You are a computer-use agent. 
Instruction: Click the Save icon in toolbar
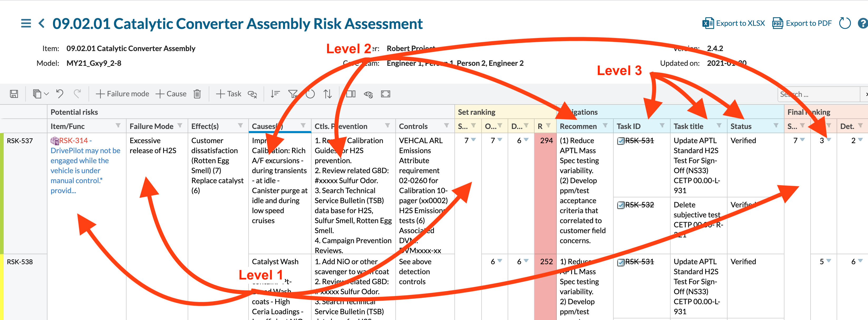coord(14,94)
